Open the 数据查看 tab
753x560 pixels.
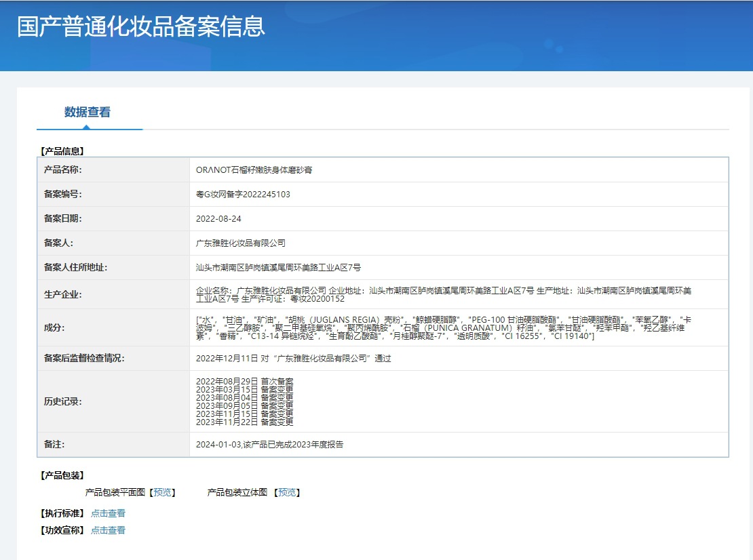tap(88, 112)
